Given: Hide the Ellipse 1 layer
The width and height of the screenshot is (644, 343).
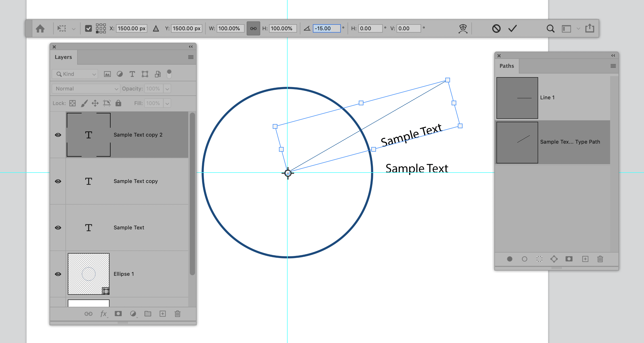Looking at the screenshot, I should click(x=58, y=274).
